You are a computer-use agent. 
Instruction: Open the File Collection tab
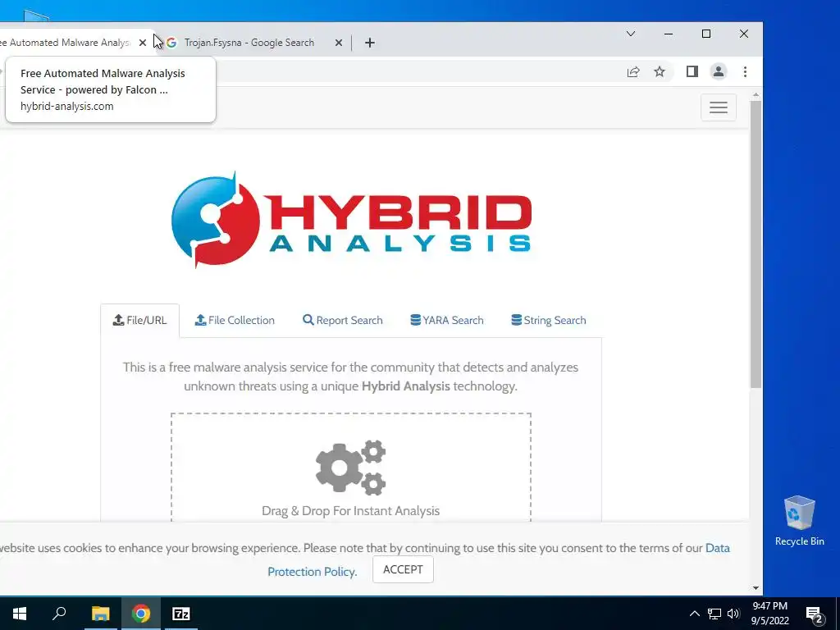[x=235, y=321]
